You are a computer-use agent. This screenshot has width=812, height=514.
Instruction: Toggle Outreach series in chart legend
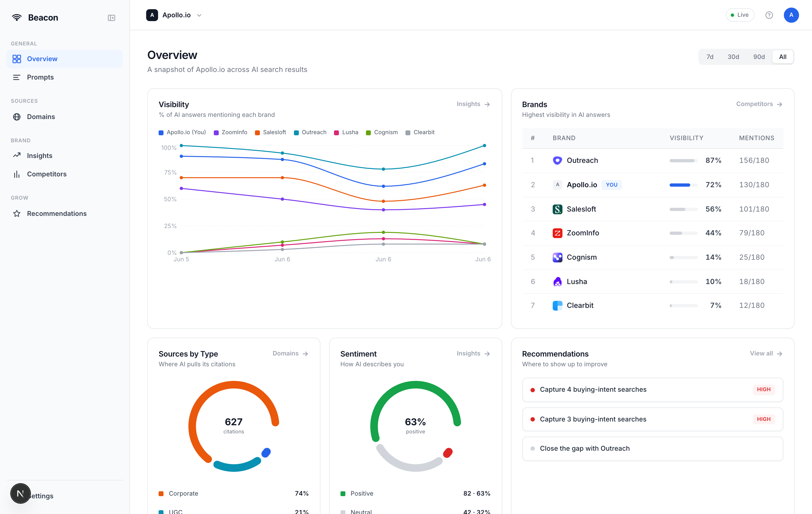tap(310, 133)
